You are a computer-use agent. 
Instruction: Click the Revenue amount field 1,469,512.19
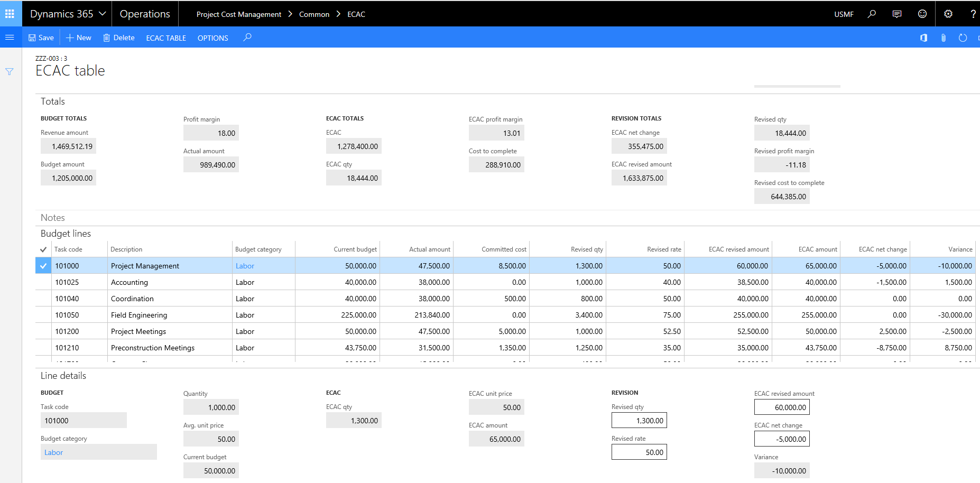[68, 146]
